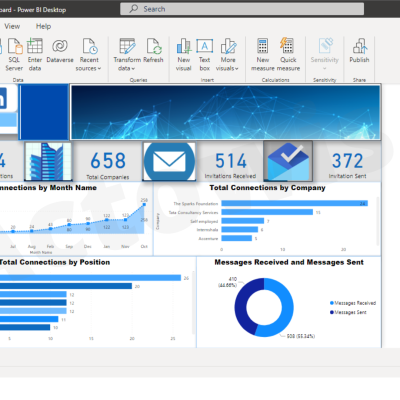
Task: Click the Self employed bar
Action: click(243, 221)
